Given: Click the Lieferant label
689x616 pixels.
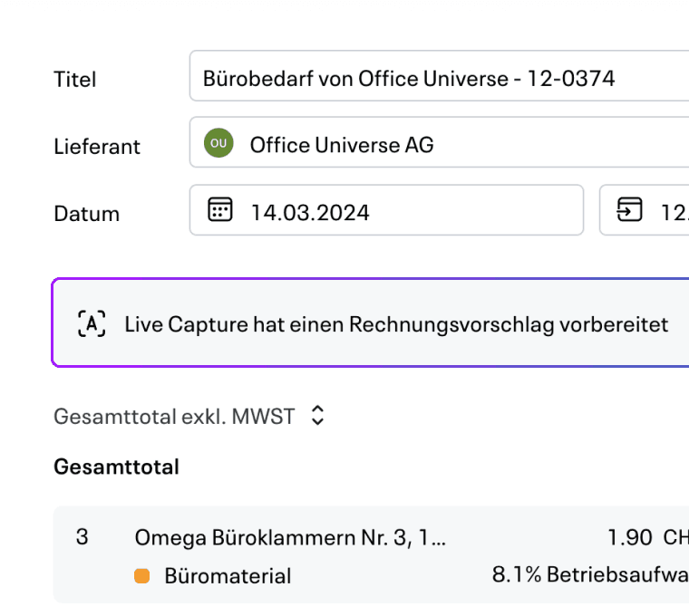Looking at the screenshot, I should pos(97,146).
